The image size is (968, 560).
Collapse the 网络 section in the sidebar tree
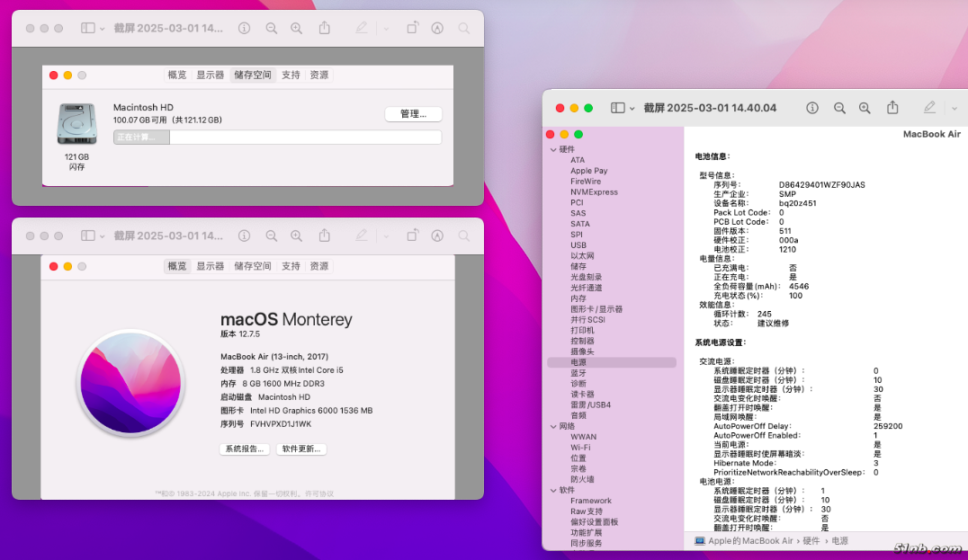tap(553, 427)
